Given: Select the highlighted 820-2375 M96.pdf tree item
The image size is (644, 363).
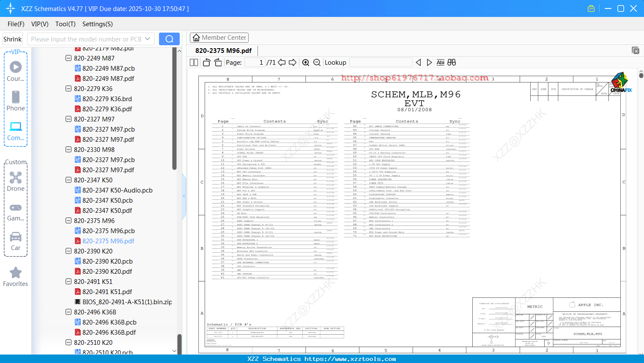Looking at the screenshot, I should point(108,241).
